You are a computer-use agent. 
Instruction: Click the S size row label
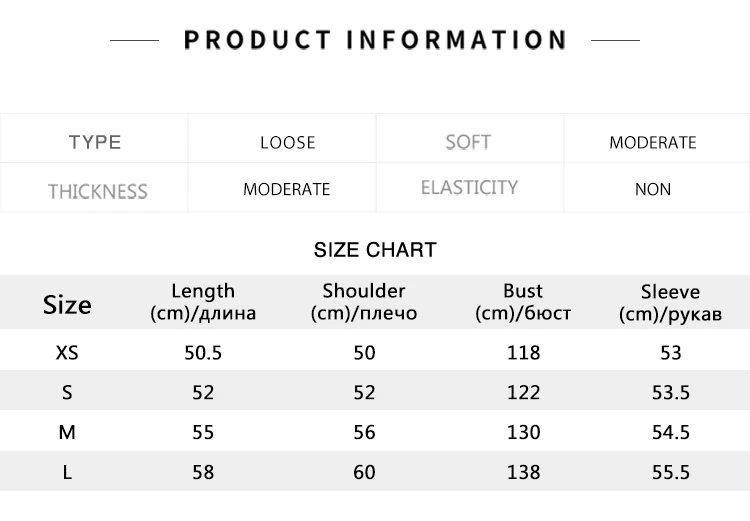pyautogui.click(x=67, y=393)
